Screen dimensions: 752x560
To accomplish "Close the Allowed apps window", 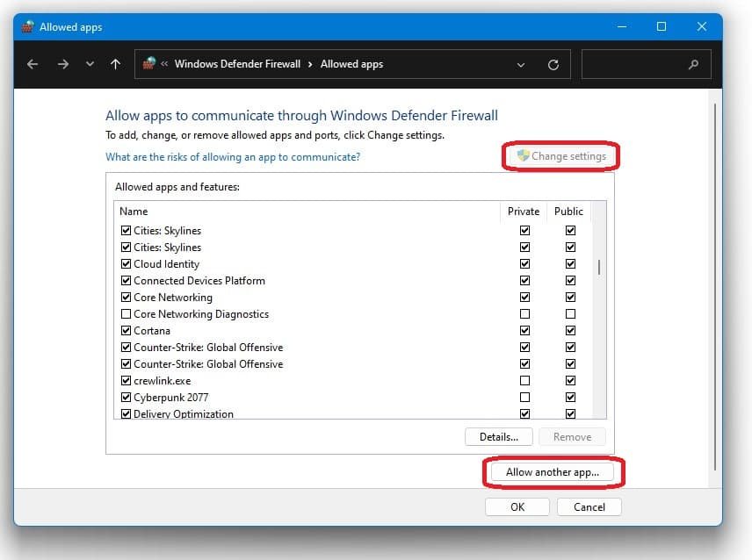I will tap(702, 27).
